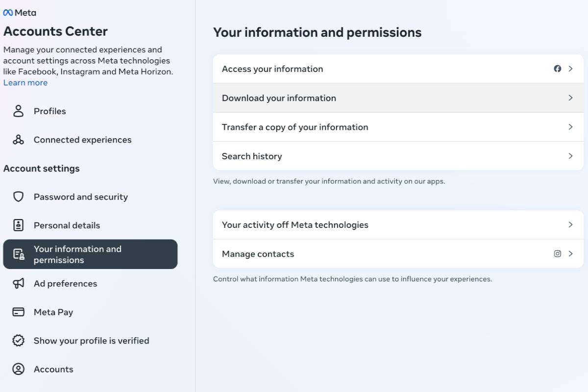The width and height of the screenshot is (588, 392).
Task: Click the Facebook icon on Access your information
Action: coord(558,69)
